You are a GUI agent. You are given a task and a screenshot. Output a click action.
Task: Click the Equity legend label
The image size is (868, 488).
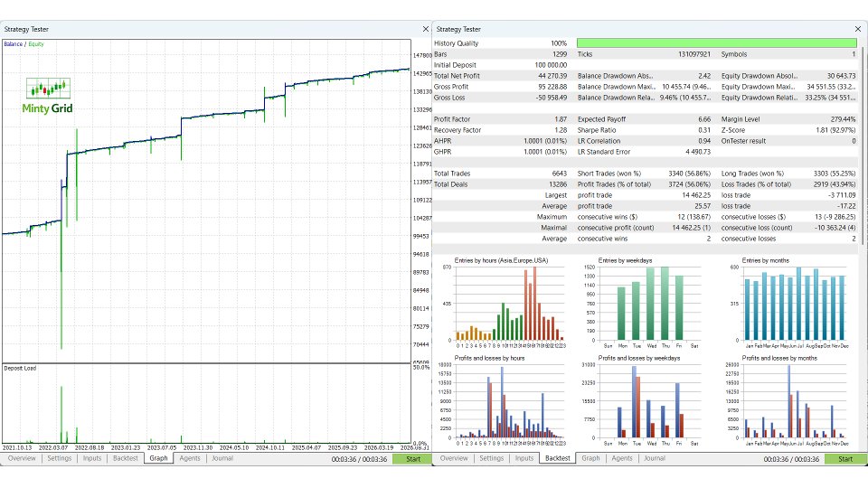tap(36, 43)
